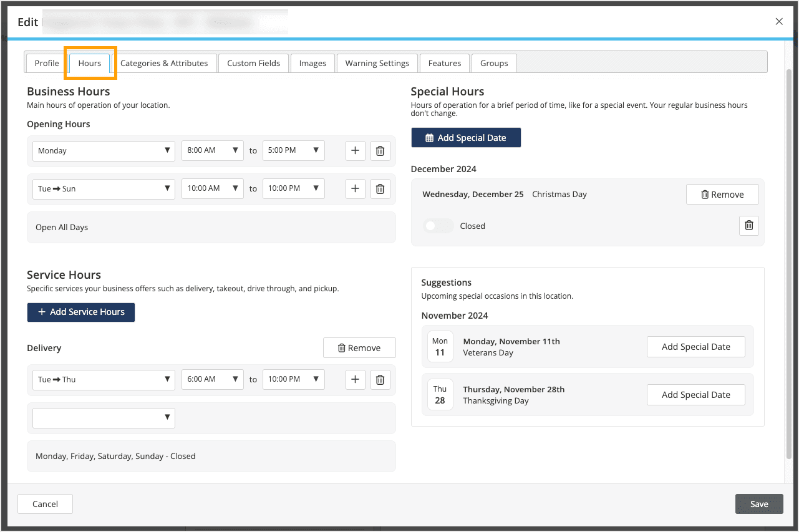Open the 8:00 AM start time dropdown
This screenshot has height=532, width=799.
212,151
